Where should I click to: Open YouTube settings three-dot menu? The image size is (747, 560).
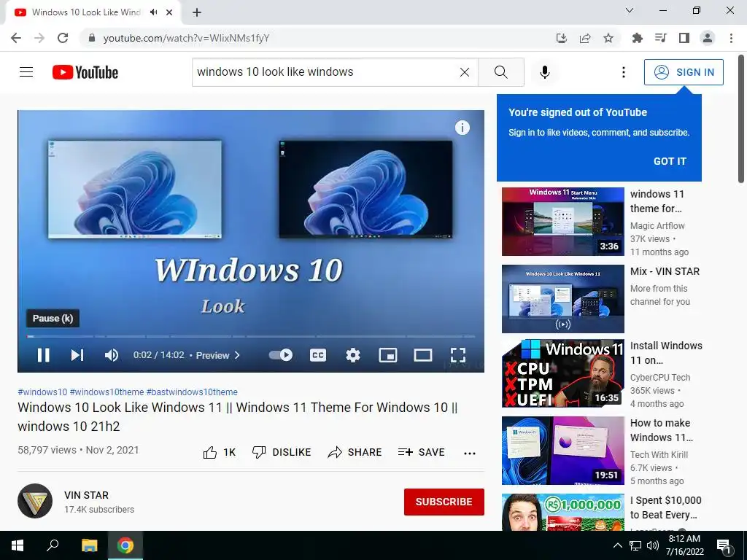623,72
